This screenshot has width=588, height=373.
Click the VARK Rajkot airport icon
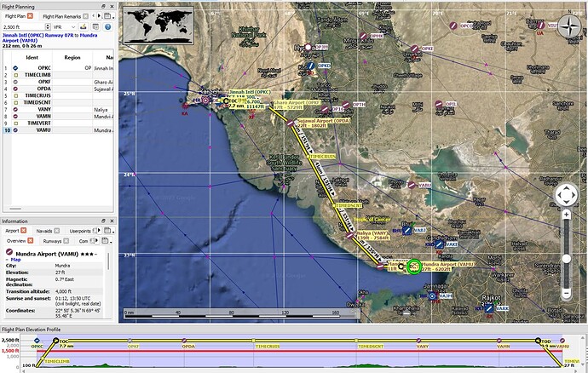click(489, 308)
